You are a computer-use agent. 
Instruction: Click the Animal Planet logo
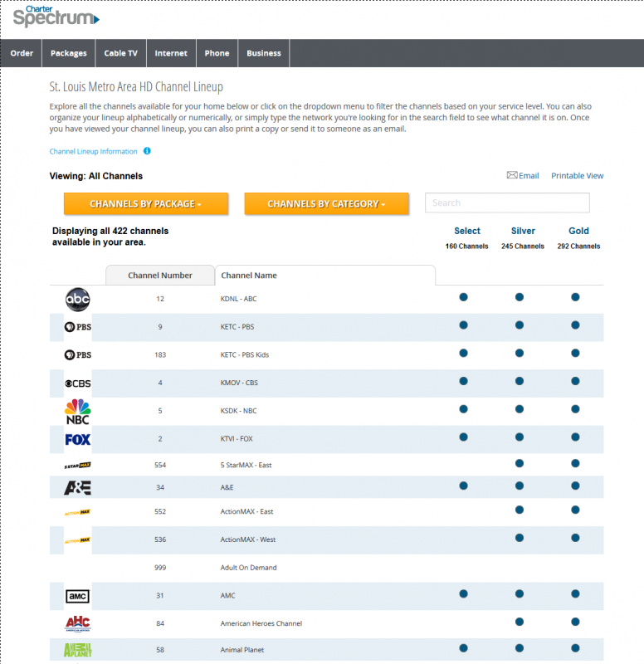pyautogui.click(x=77, y=651)
